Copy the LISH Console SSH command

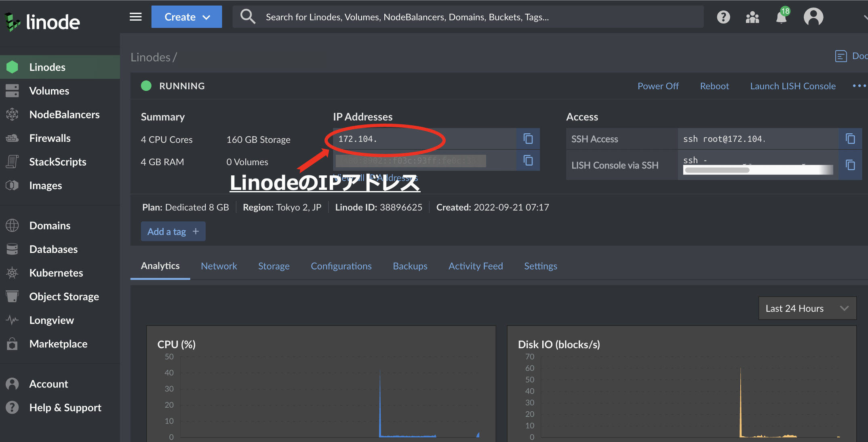(x=850, y=165)
